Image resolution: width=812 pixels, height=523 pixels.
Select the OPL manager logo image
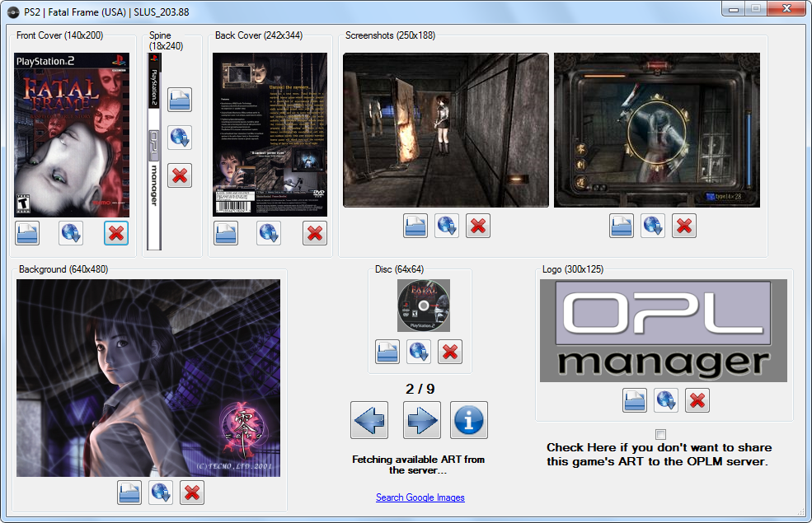click(x=664, y=330)
